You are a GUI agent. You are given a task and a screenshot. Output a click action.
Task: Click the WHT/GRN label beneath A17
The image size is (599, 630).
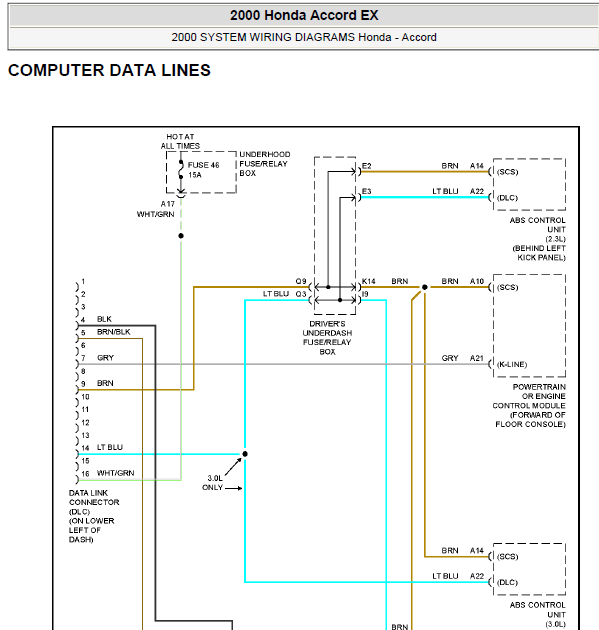(155, 214)
